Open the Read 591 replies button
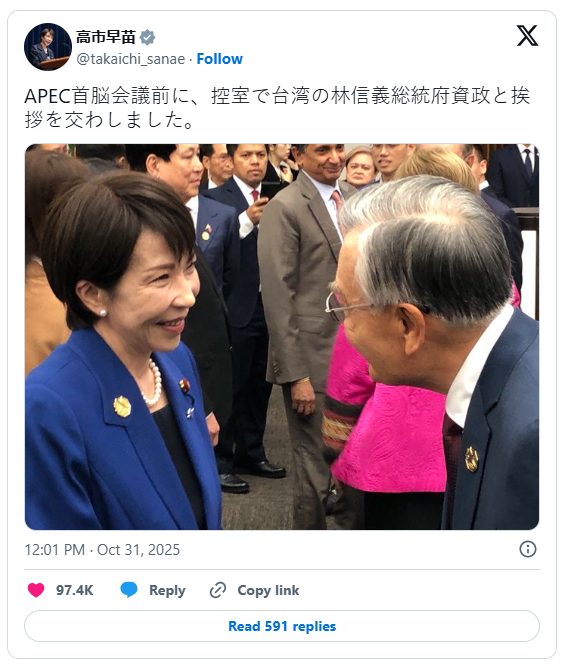Image resolution: width=565 pixels, height=667 pixels. (282, 626)
